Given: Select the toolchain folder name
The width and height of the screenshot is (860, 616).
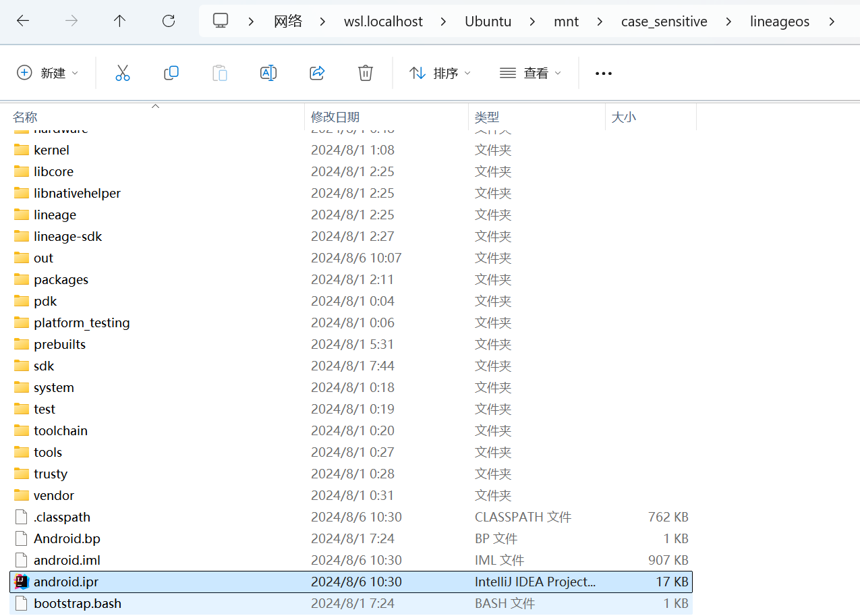Looking at the screenshot, I should [61, 430].
